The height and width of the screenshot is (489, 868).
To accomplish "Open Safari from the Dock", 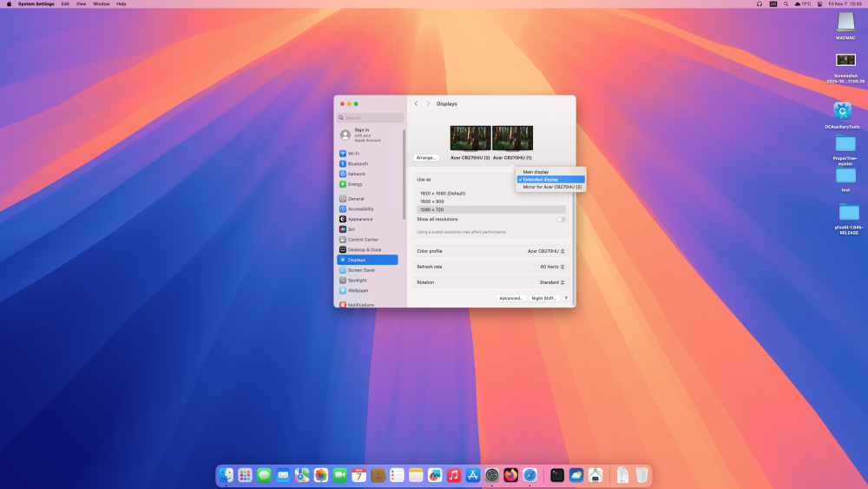I will point(529,475).
